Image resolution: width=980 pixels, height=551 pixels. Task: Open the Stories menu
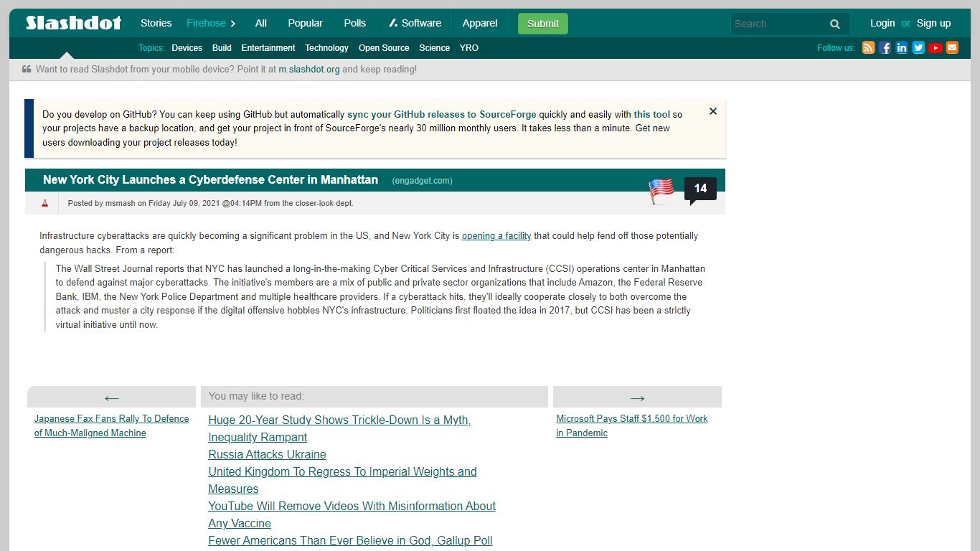156,23
